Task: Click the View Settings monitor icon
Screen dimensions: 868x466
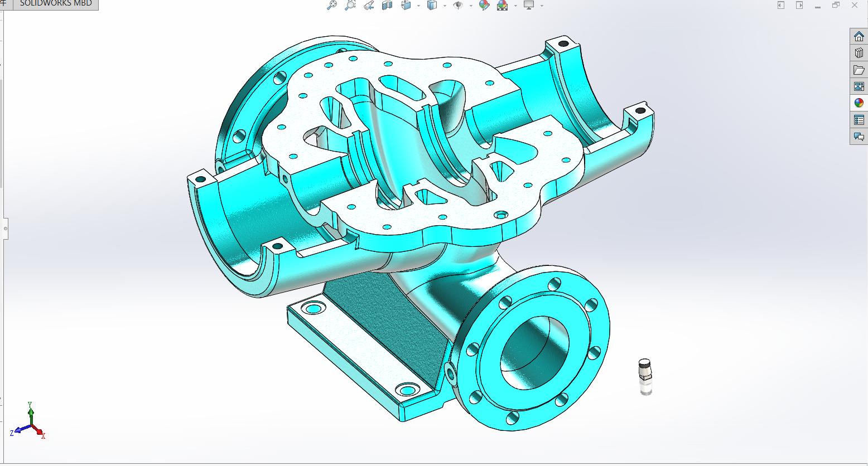Action: pos(529,6)
